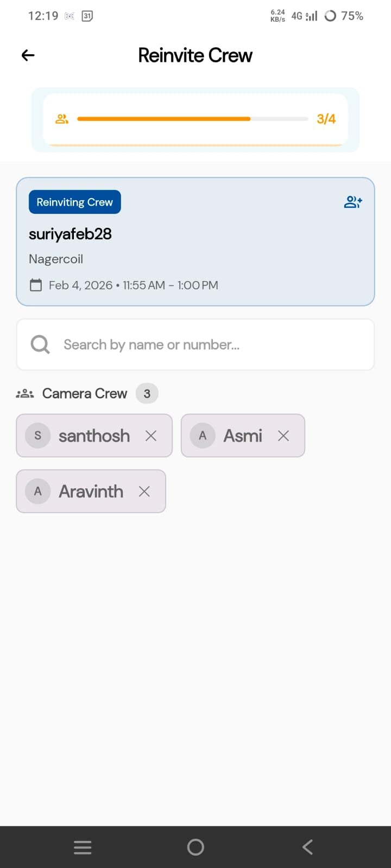This screenshot has height=868, width=391.
Task: Tap the crew count progress bar
Action: pyautogui.click(x=192, y=119)
